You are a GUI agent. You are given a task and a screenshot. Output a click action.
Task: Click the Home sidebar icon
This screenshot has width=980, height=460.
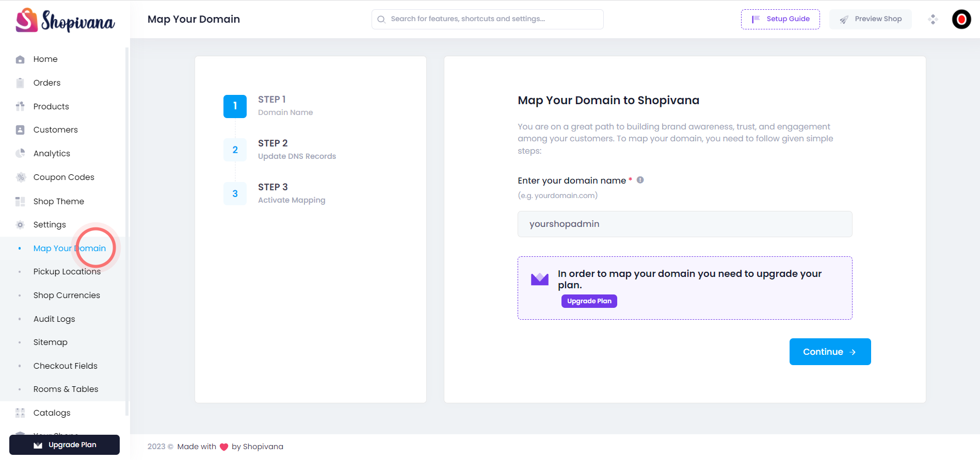point(20,59)
